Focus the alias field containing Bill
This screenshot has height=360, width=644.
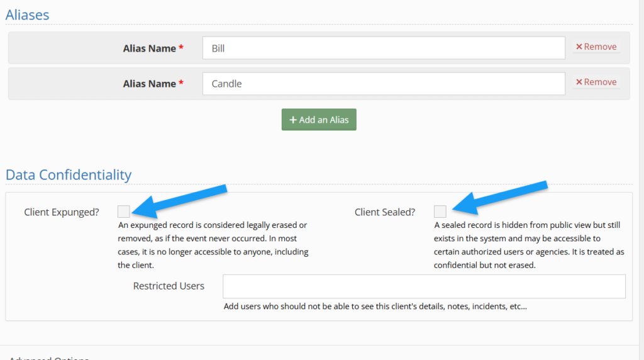[384, 48]
